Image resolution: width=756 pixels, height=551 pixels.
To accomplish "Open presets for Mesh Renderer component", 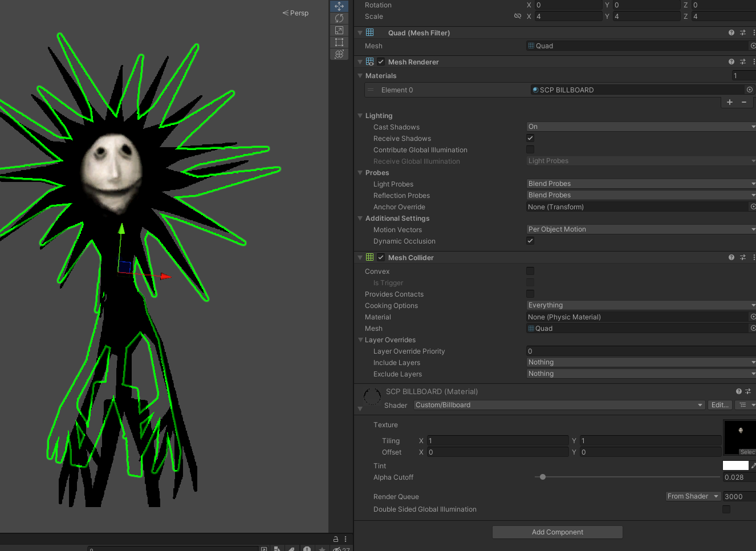I will tap(743, 62).
